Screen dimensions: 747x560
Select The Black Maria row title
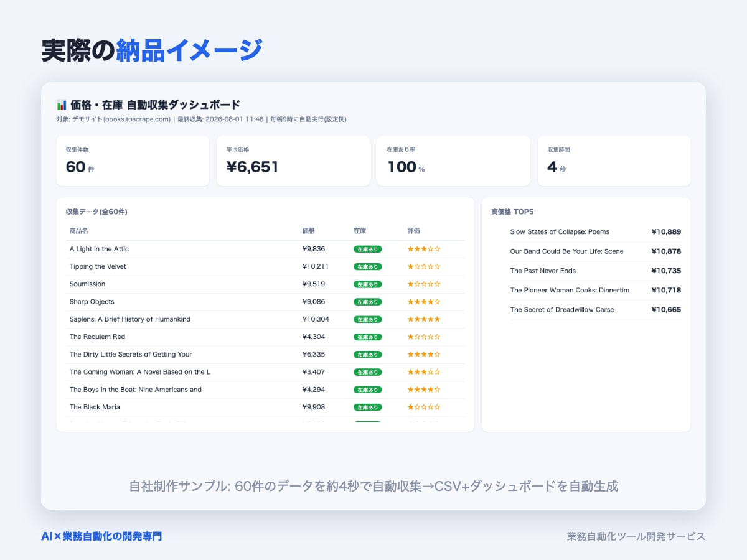click(x=95, y=407)
